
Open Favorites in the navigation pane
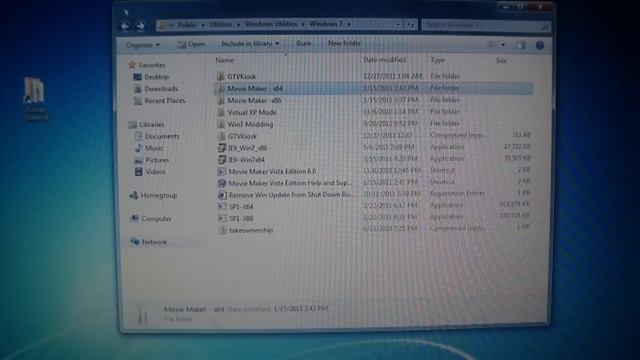click(x=147, y=65)
